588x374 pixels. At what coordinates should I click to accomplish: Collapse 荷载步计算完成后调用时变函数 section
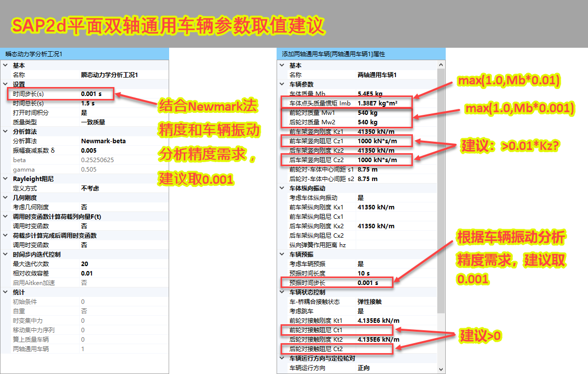tap(5, 235)
